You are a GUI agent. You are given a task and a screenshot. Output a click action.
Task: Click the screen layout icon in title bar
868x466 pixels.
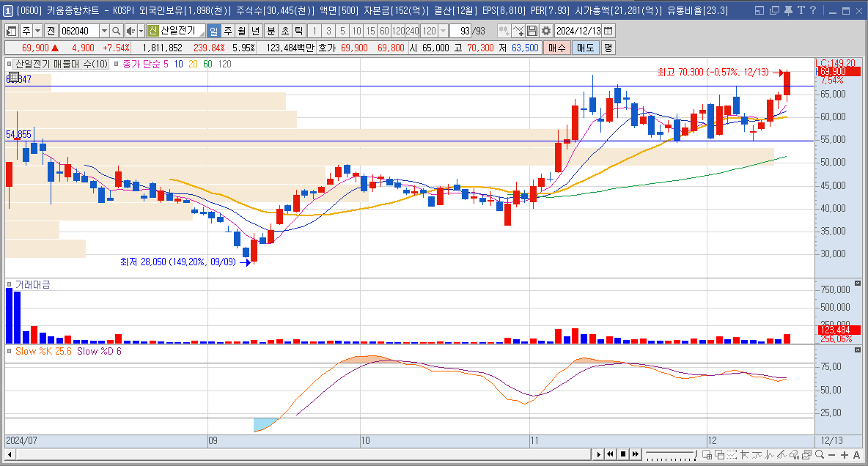tap(759, 10)
